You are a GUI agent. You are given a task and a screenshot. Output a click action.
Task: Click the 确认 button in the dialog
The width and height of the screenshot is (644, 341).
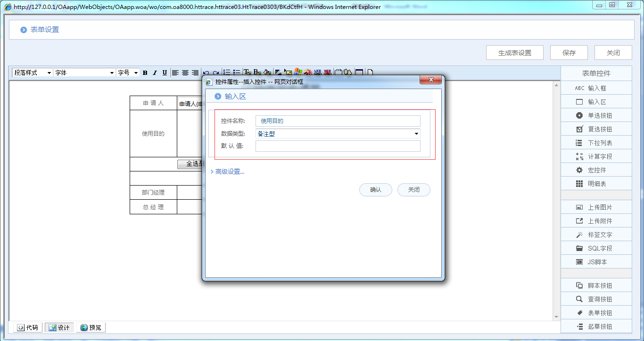(x=375, y=190)
